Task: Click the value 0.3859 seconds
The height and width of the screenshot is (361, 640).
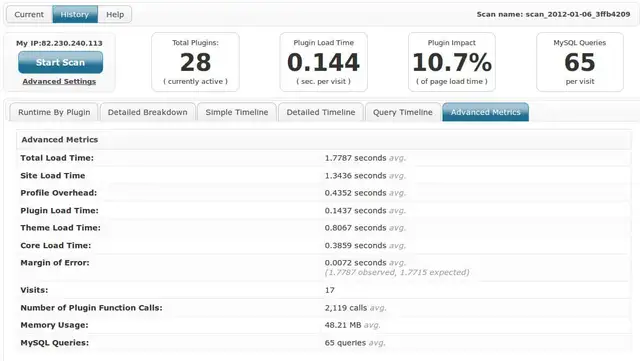Action: click(x=356, y=245)
